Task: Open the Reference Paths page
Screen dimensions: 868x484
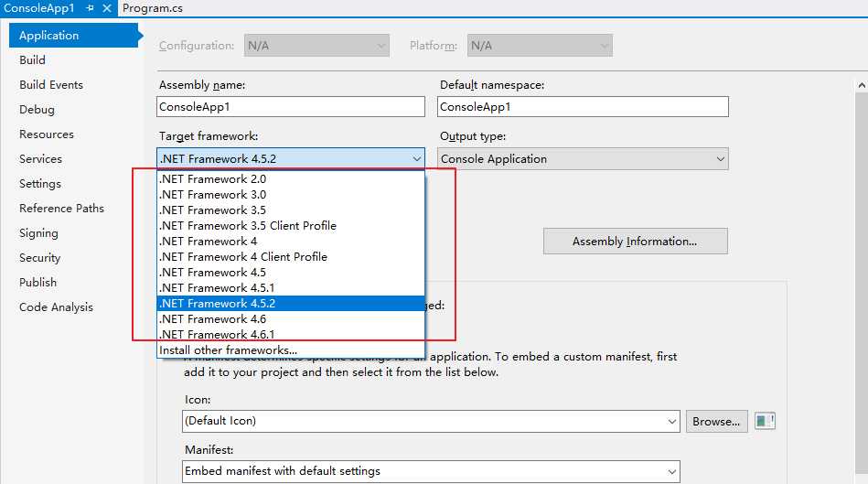Action: coord(61,209)
